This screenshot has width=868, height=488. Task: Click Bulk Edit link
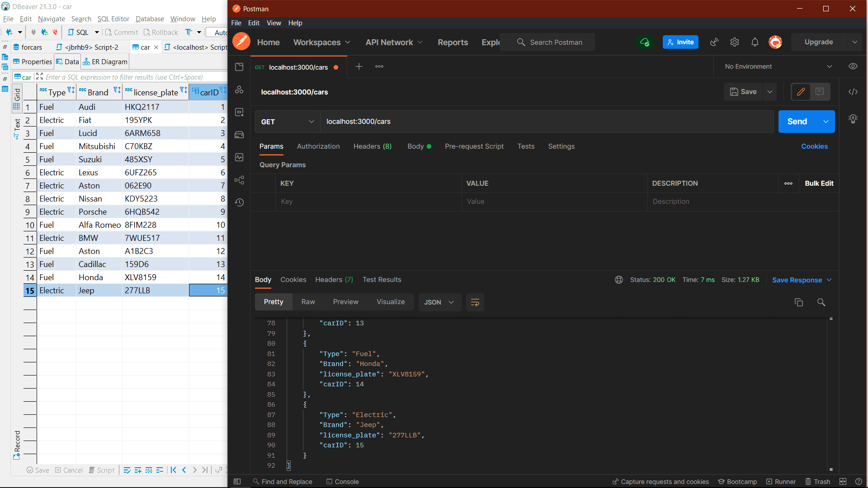click(x=819, y=183)
